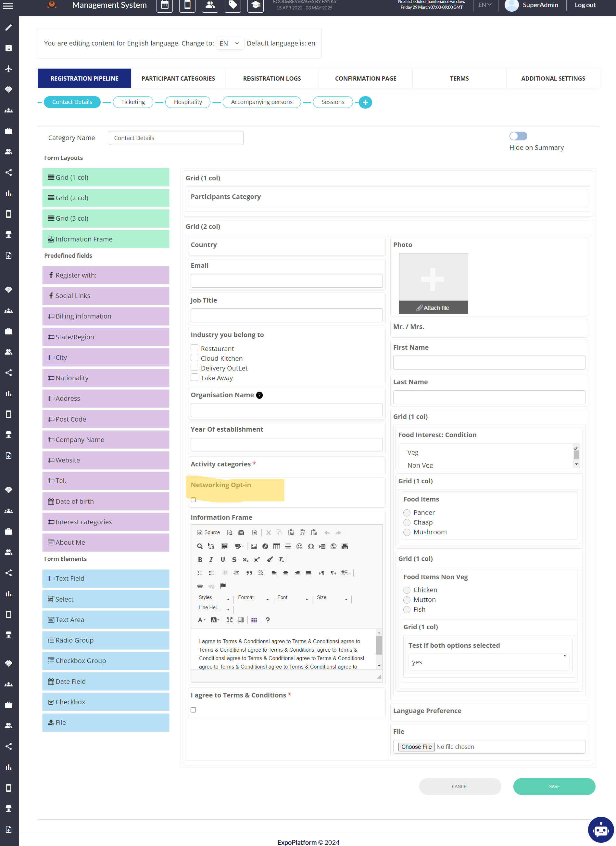Check the Restaurant industry checkbox

[x=194, y=348]
